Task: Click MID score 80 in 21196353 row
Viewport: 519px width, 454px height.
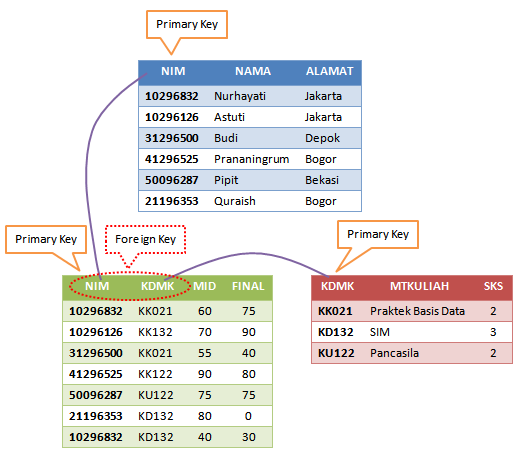Action: click(x=205, y=416)
